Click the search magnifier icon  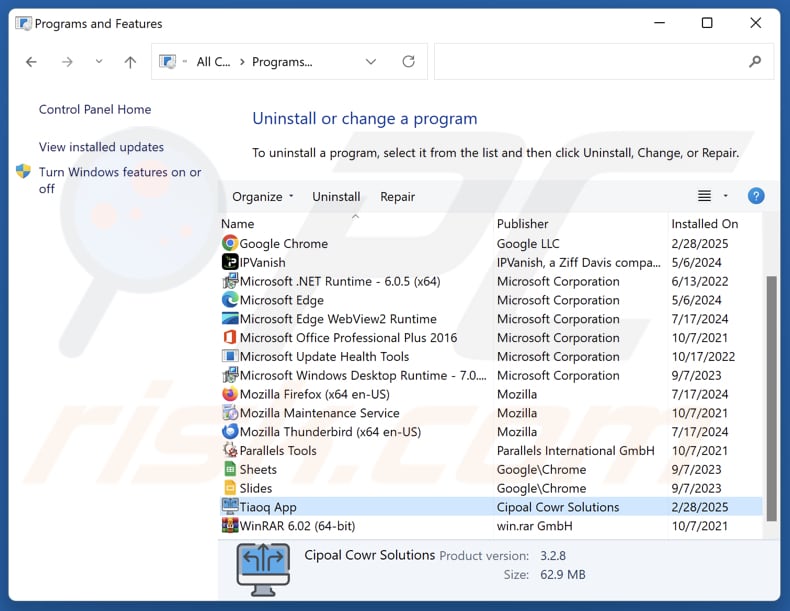(x=755, y=61)
